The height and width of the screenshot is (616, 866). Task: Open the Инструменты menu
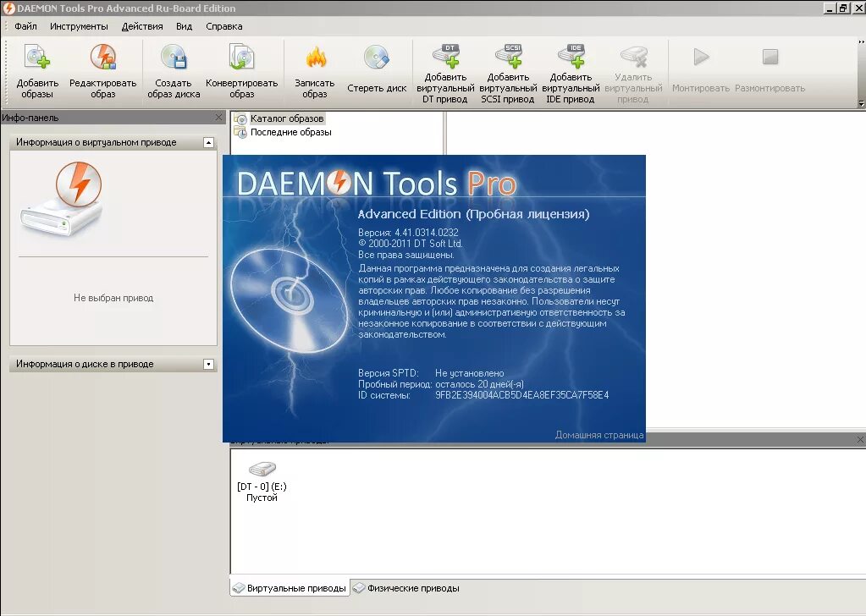[79, 26]
